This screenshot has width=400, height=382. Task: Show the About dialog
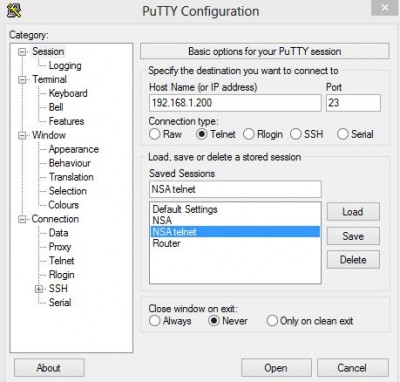point(49,368)
